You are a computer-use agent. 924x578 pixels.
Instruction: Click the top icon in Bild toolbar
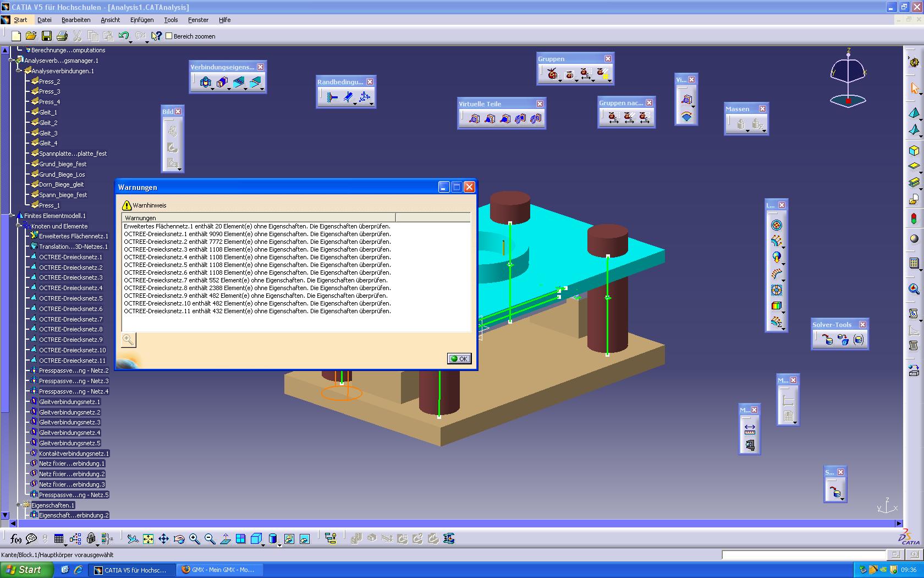point(172,132)
